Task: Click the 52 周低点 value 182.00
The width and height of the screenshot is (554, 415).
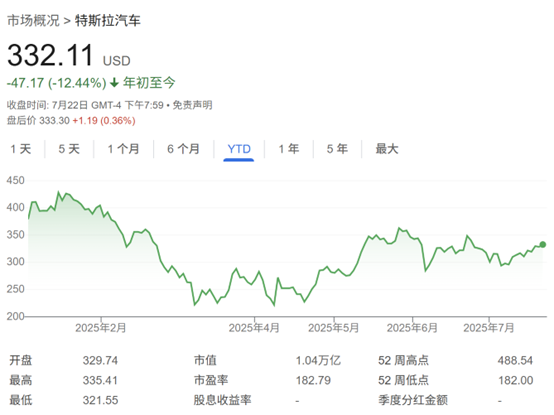Action: 515,380
